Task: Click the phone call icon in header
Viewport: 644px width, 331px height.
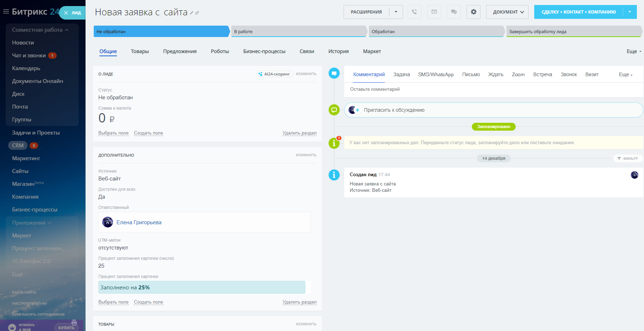Action: point(414,12)
